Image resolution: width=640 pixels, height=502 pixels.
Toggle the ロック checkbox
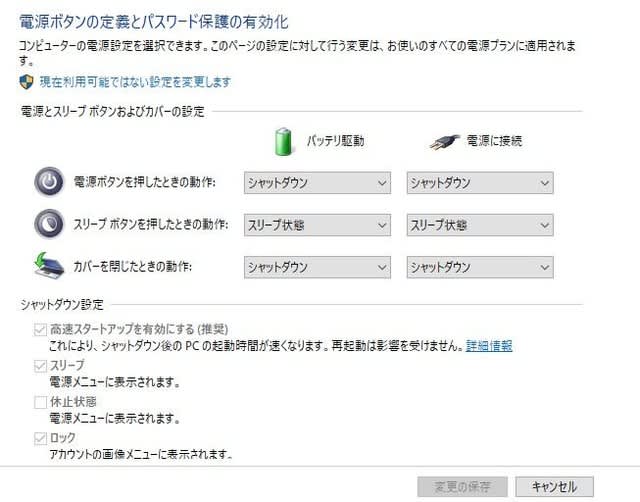(x=40, y=438)
